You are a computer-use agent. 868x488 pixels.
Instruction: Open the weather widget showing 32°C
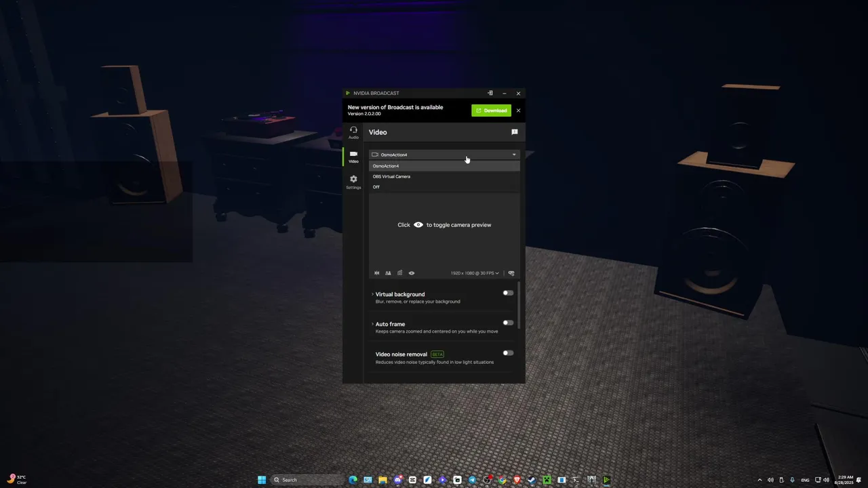point(17,479)
